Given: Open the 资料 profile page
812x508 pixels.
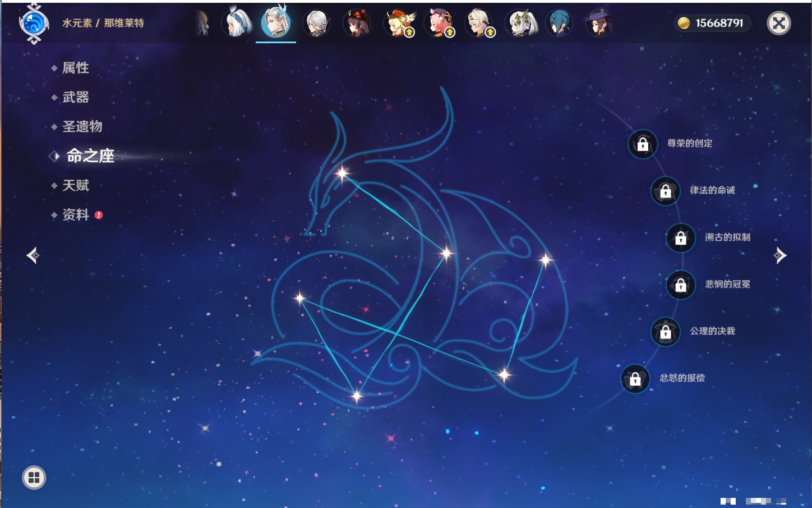Looking at the screenshot, I should (x=76, y=214).
